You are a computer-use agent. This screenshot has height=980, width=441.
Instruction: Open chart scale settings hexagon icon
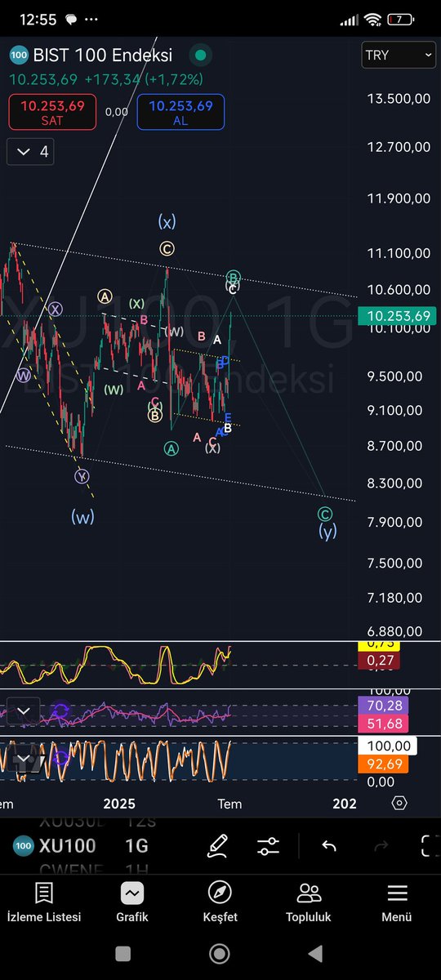click(x=399, y=803)
